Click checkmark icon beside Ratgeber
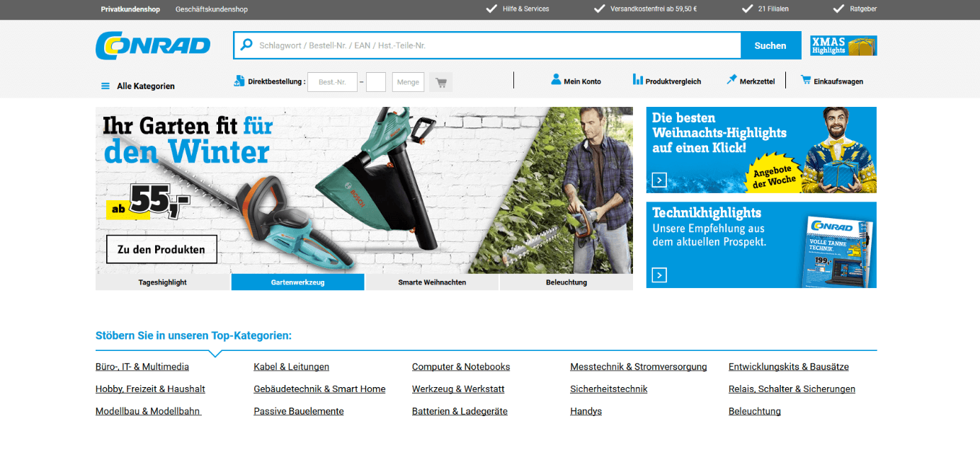 (838, 8)
